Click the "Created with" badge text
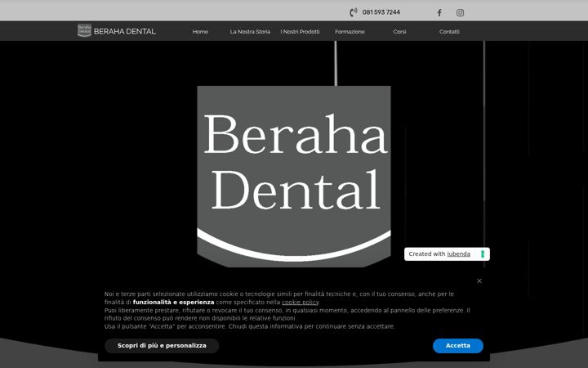The height and width of the screenshot is (368, 588). point(427,254)
